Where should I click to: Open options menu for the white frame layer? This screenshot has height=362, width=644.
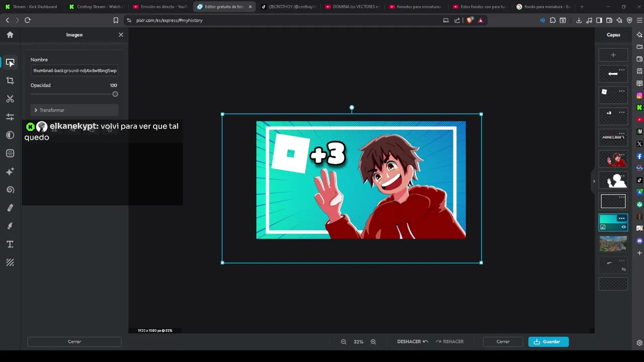622,197
